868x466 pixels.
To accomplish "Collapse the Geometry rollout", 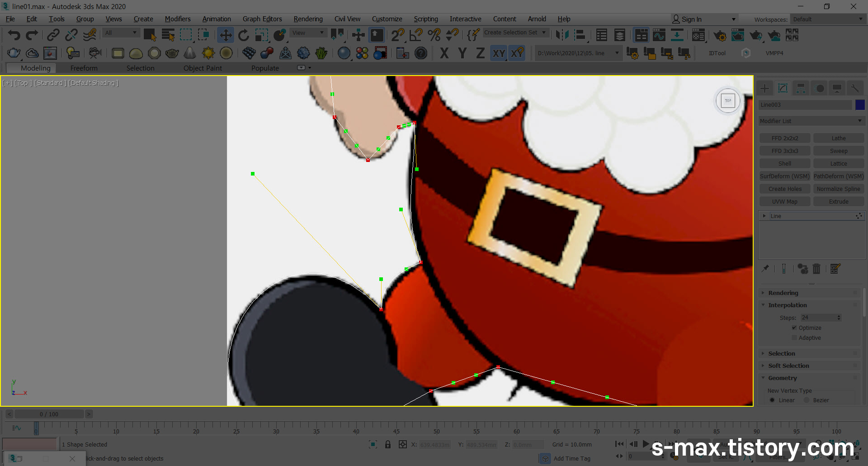I will point(810,378).
